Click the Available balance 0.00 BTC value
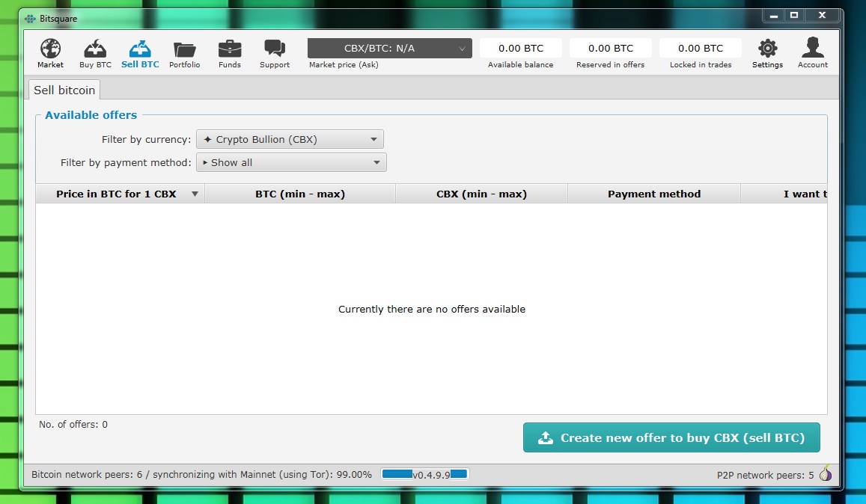The image size is (866, 504). (x=521, y=48)
